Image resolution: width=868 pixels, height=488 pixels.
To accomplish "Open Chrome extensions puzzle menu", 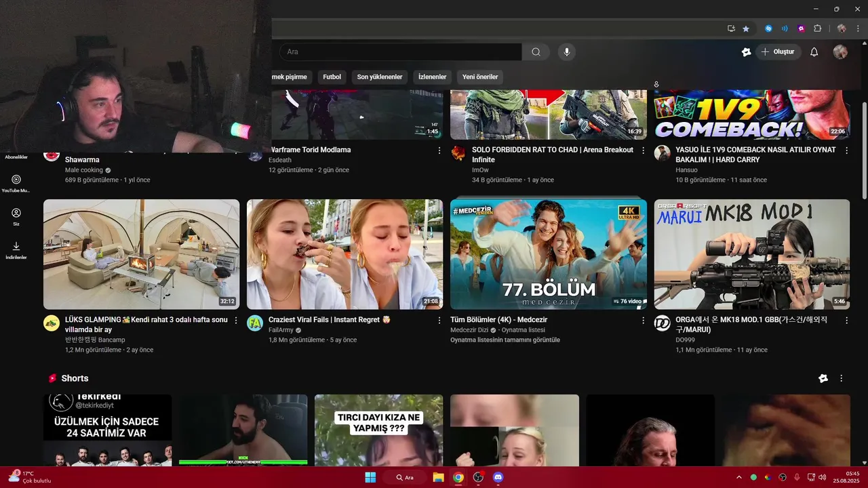I will click(x=817, y=28).
